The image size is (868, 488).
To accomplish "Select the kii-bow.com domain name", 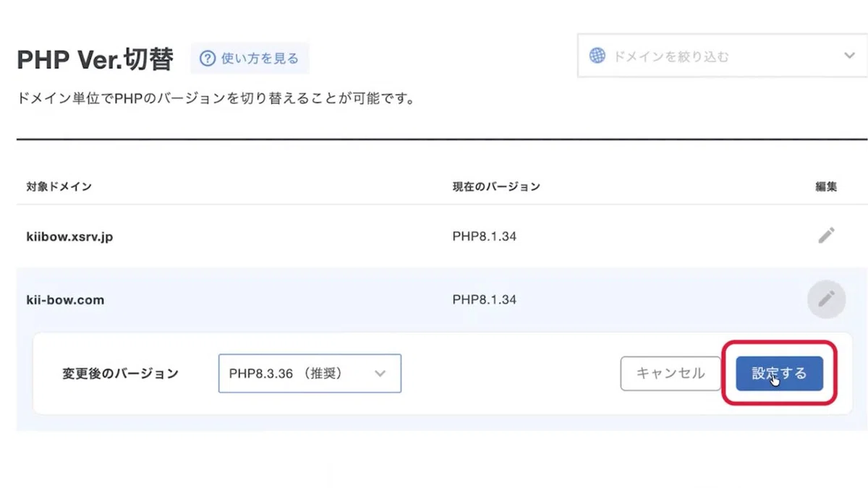I will [x=65, y=299].
